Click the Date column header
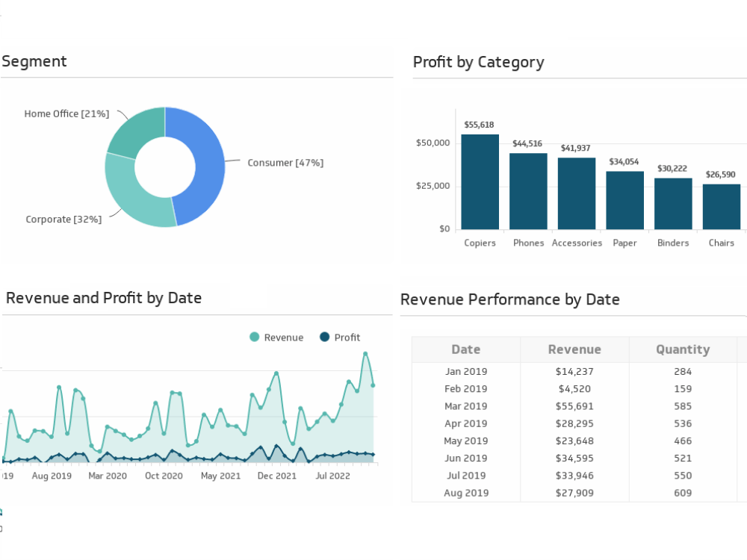747x560 pixels. (465, 349)
